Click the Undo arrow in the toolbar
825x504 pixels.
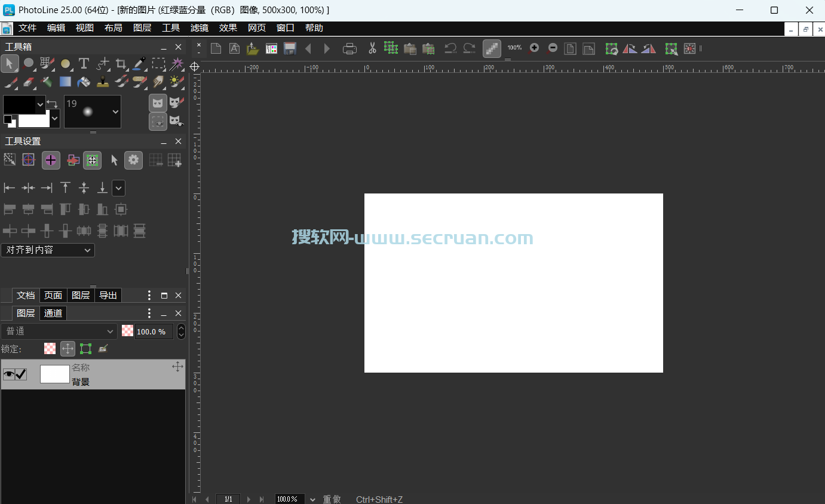[450, 48]
